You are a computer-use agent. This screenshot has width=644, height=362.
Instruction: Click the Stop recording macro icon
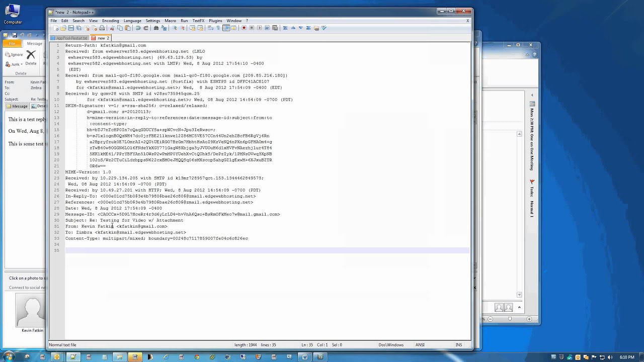click(252, 28)
